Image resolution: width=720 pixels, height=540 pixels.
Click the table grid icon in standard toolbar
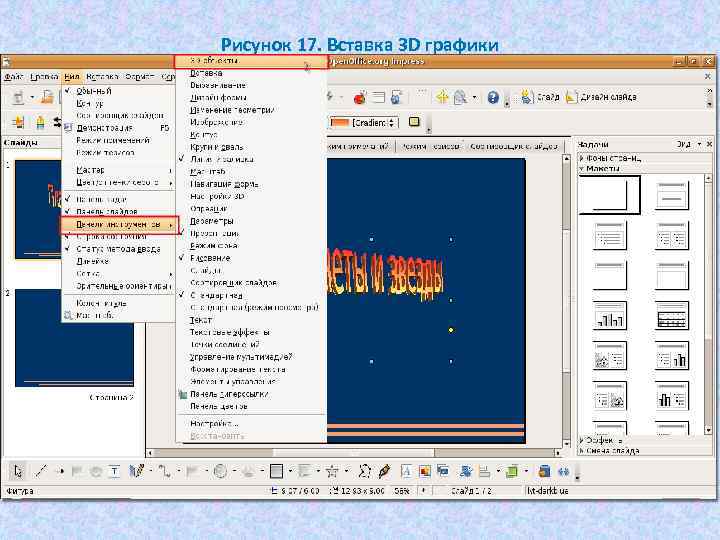tap(378, 97)
